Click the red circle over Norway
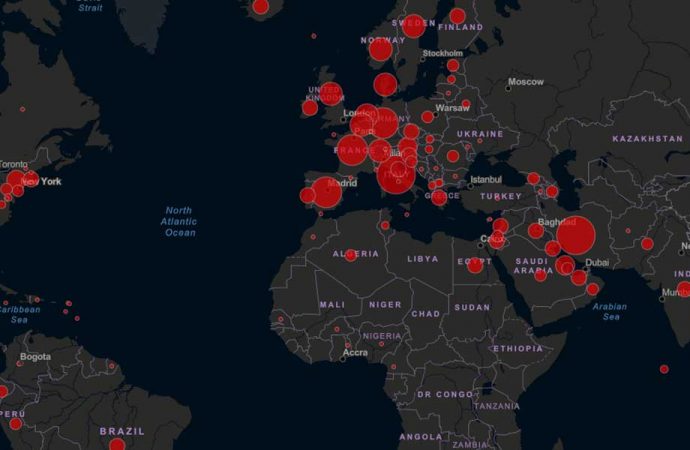 coord(381,49)
